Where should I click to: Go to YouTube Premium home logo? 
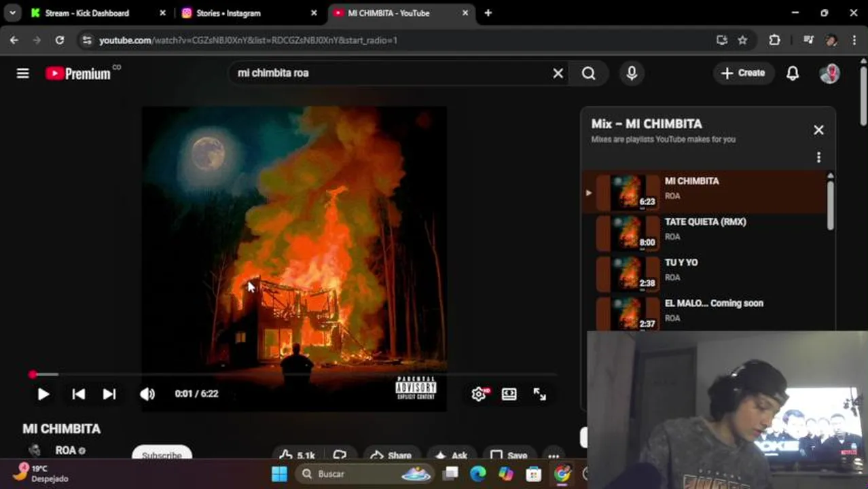(x=78, y=73)
